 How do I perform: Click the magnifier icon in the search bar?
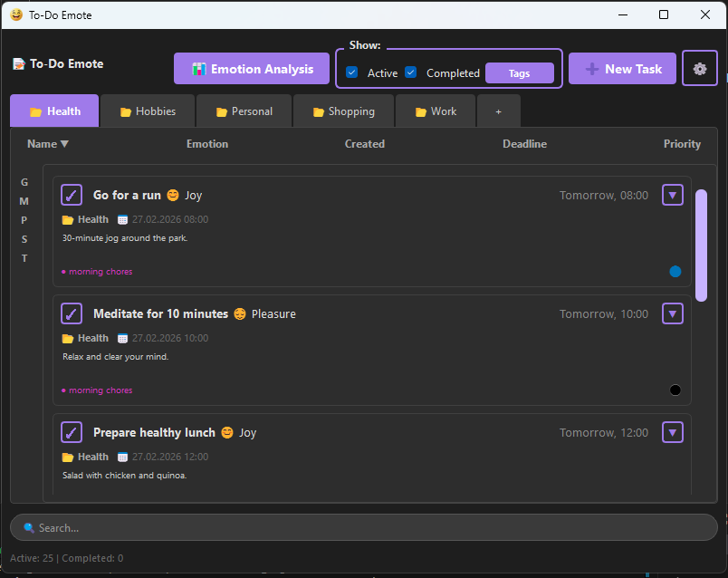[x=30, y=526]
